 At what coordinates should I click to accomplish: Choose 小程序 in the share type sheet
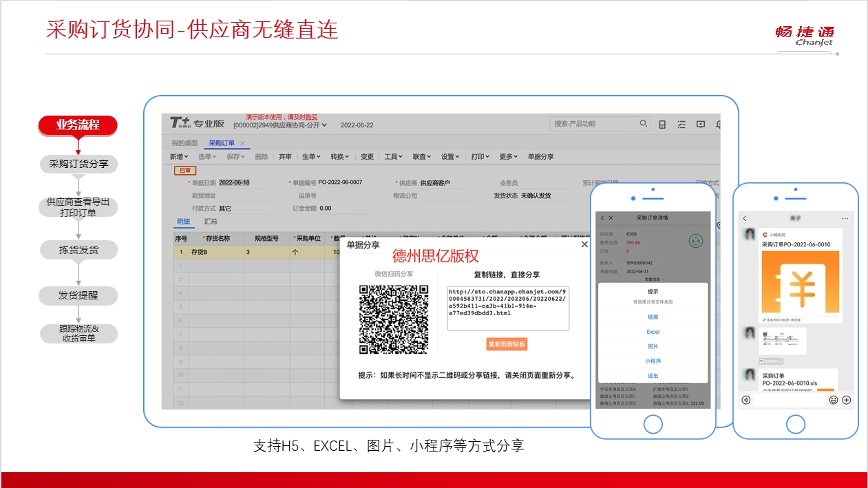(653, 361)
